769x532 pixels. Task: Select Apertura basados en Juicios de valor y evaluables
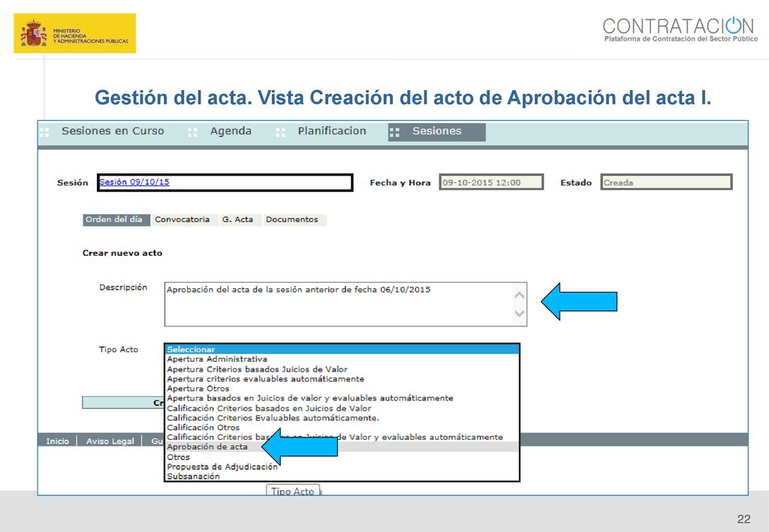[342, 398]
